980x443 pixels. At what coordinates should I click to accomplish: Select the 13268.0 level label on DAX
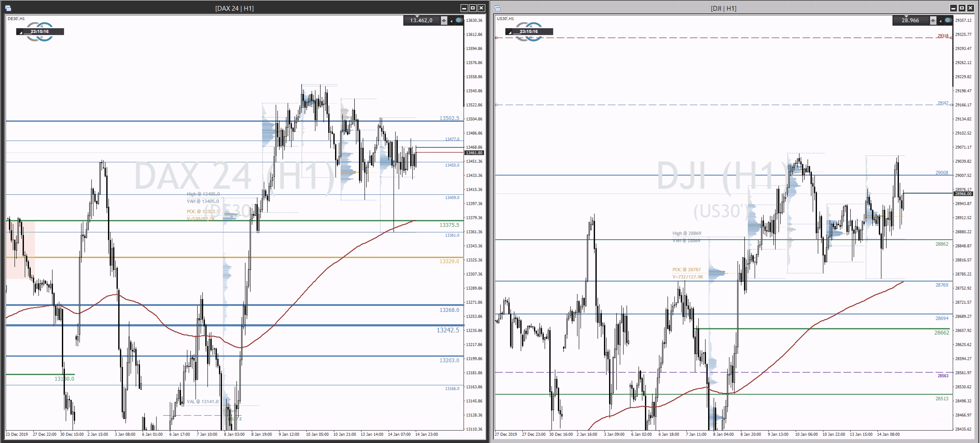pos(449,310)
